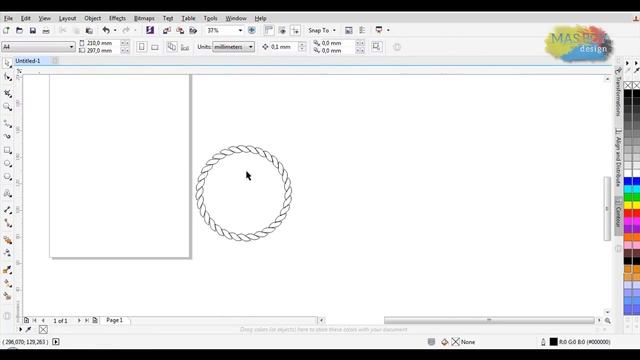
Task: Select the Zoom tool in toolbox
Action: 7,107
